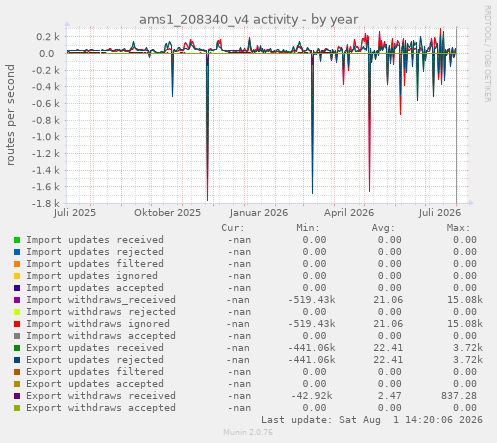Click the 'Import updates received' legend label

(x=95, y=240)
